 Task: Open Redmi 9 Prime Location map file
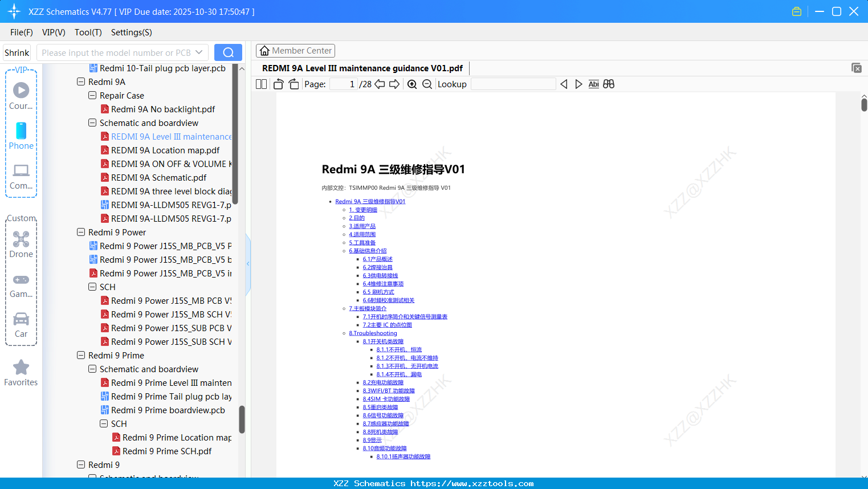(177, 438)
